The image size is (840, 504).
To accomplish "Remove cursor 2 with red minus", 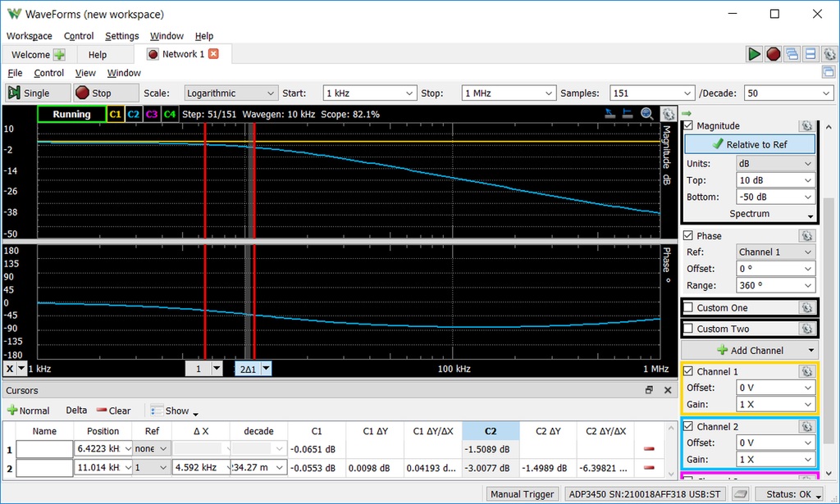I will coord(648,467).
